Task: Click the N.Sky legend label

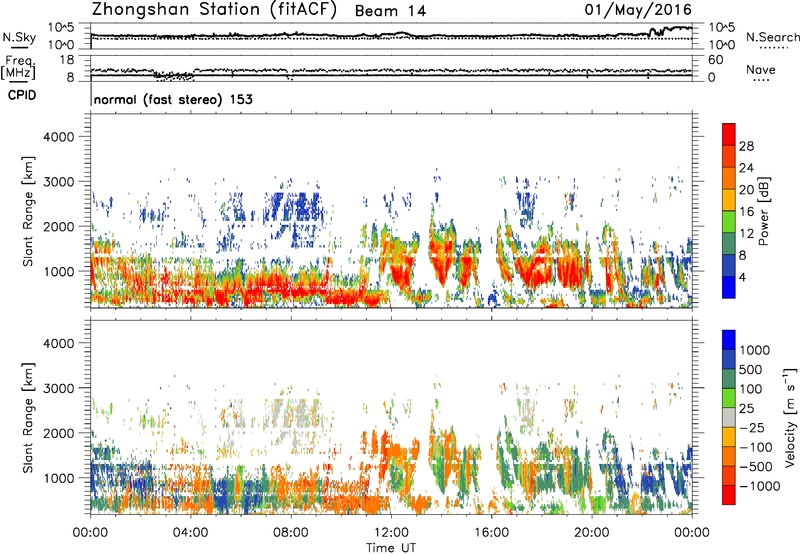Action: 19,37
